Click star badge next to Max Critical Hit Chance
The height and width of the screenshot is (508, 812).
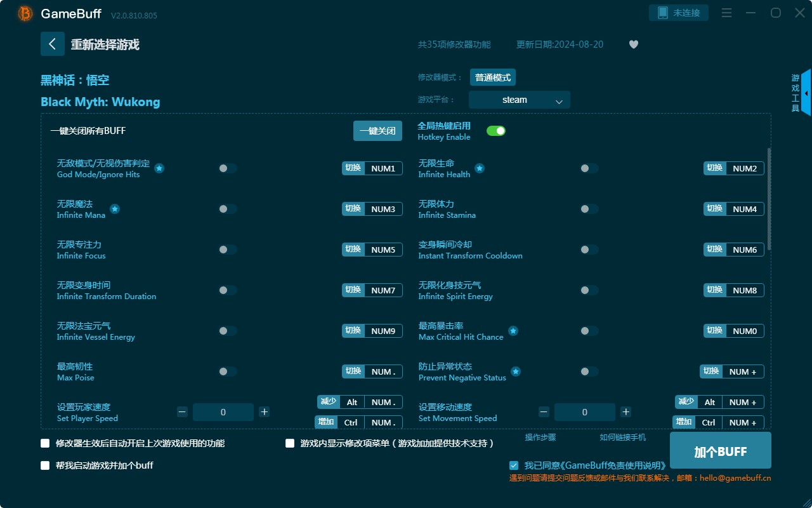(513, 331)
